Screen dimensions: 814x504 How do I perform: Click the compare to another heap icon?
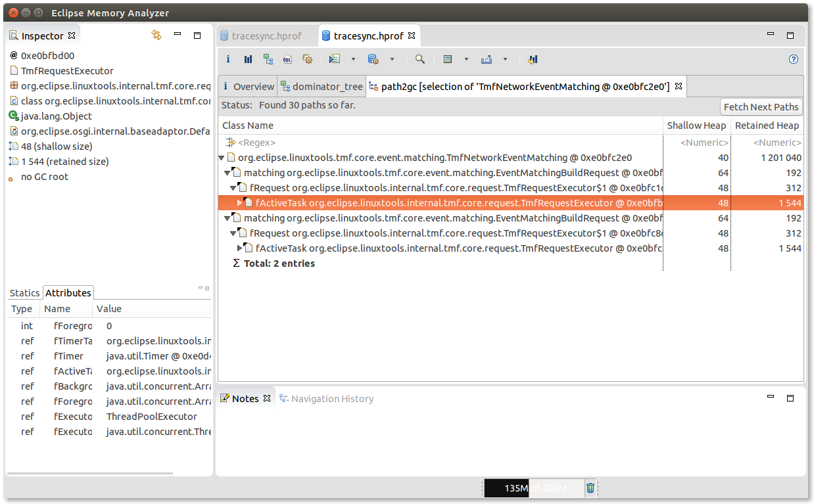533,59
